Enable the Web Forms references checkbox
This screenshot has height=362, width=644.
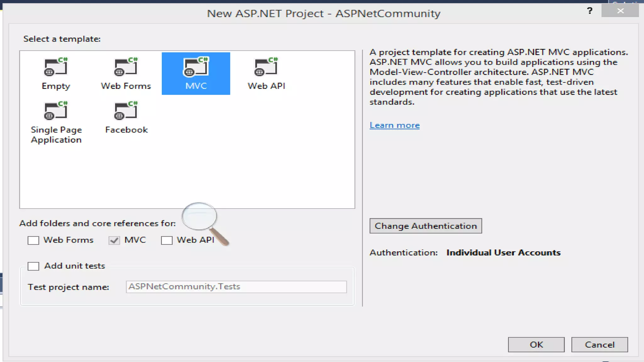coord(33,240)
